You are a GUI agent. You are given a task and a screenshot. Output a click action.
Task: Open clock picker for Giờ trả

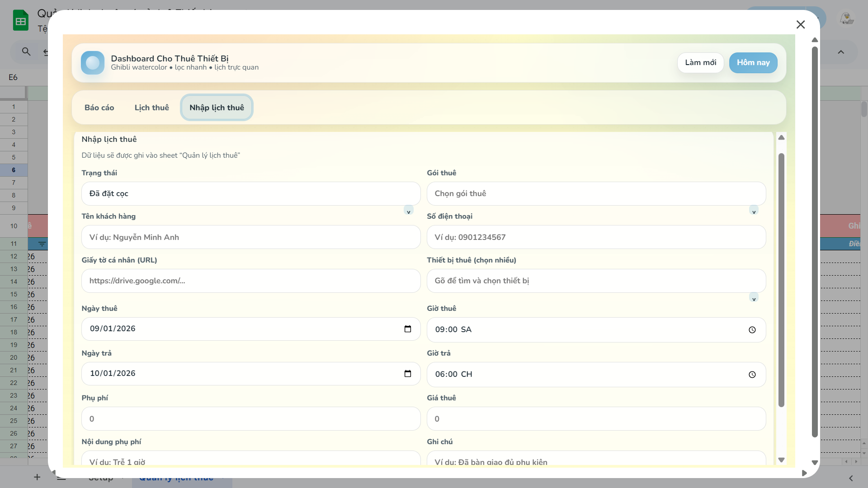752,375
